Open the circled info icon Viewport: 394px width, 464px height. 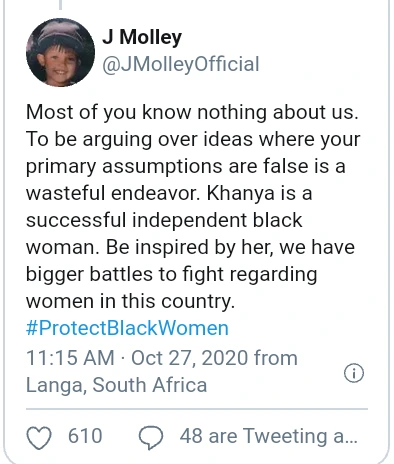354,372
